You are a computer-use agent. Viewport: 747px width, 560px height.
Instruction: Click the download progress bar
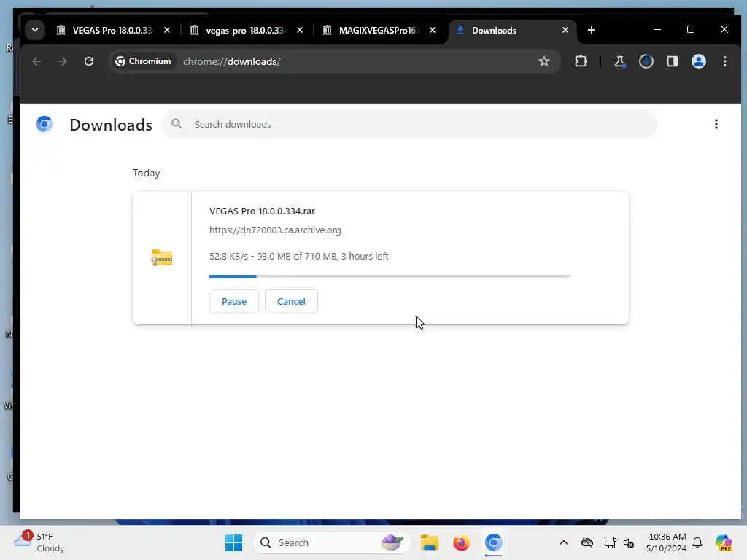pyautogui.click(x=390, y=276)
